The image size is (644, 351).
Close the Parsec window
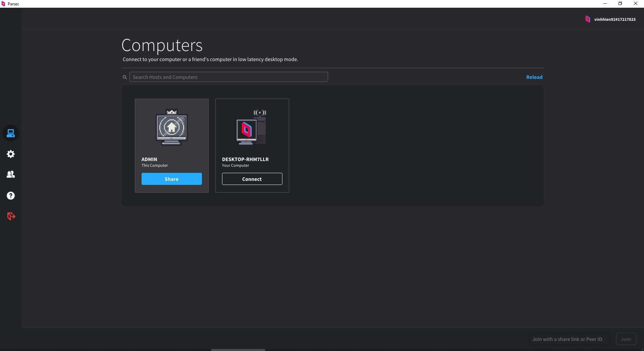tap(635, 4)
